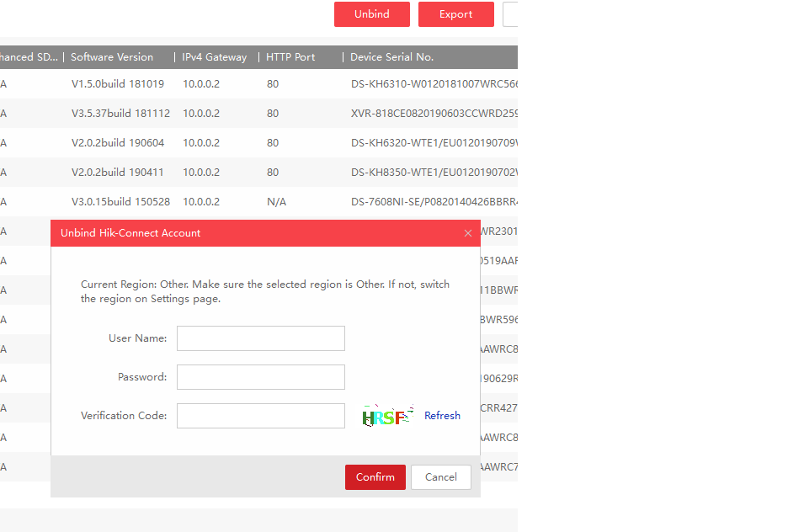Viewport: 804px width, 532px height.
Task: Sort by IPv4 Gateway column header
Action: [x=214, y=57]
